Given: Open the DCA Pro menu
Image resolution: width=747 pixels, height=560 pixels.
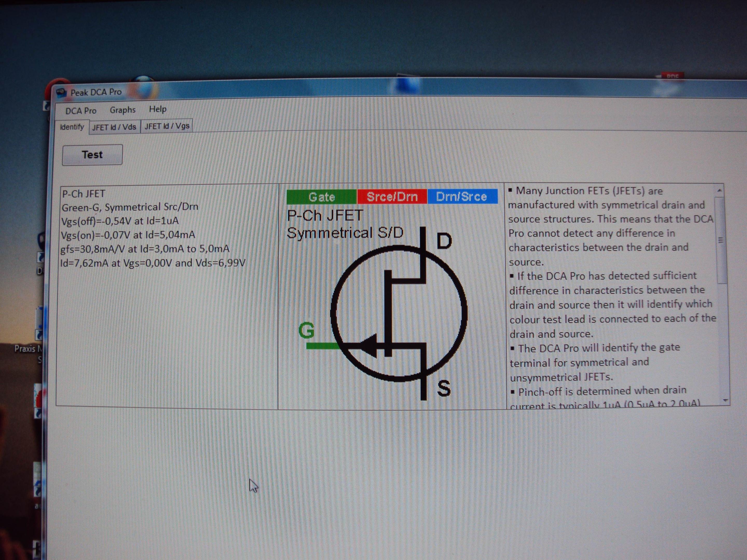Looking at the screenshot, I should click(81, 111).
